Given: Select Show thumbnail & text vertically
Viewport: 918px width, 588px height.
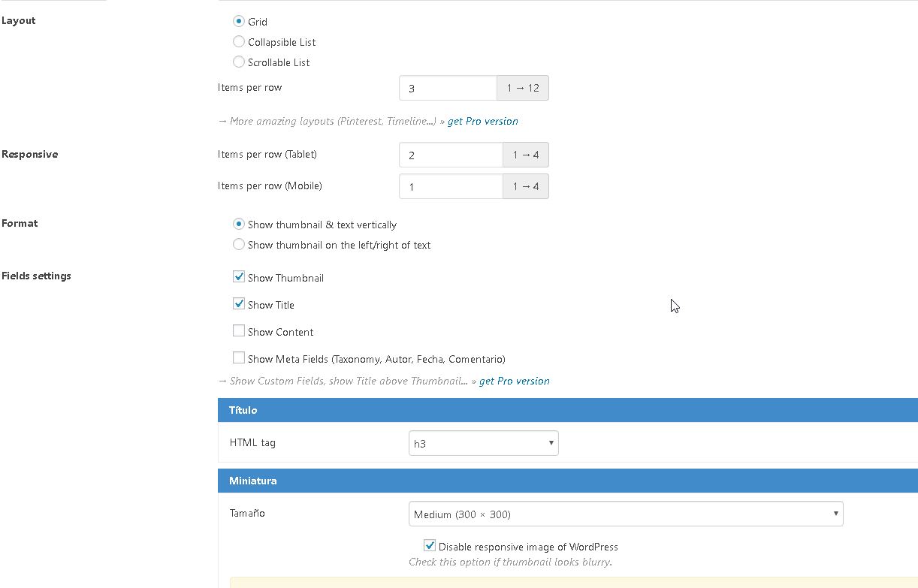Looking at the screenshot, I should coord(239,225).
